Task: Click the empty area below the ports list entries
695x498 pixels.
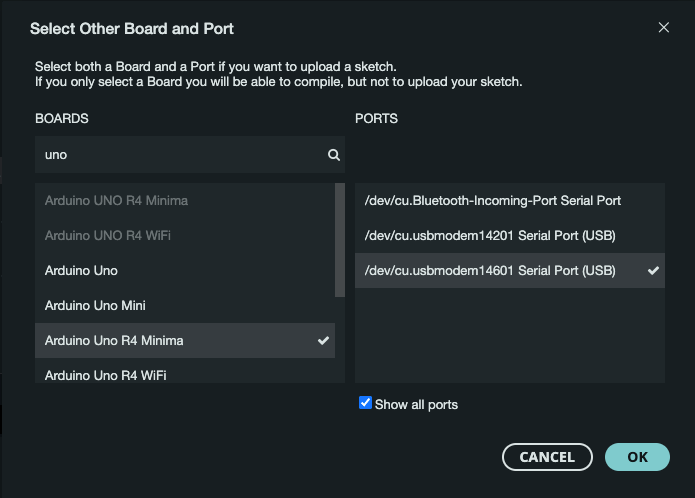Action: [510, 335]
